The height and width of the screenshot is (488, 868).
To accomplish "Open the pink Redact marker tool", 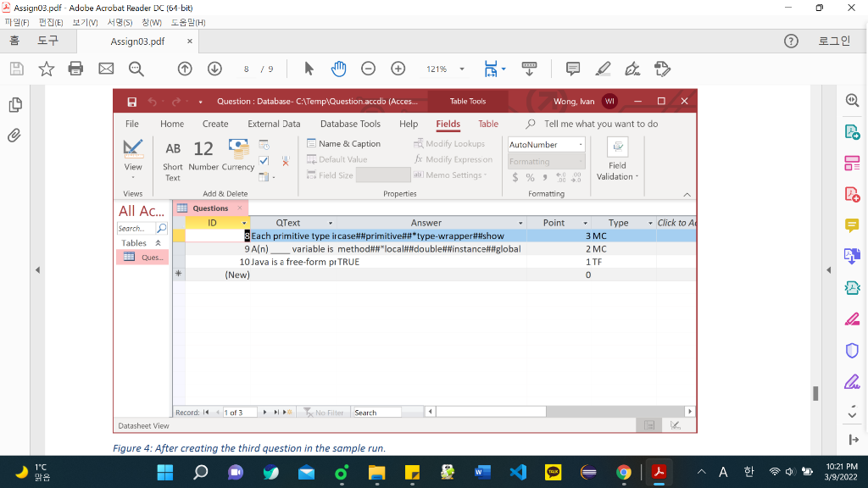I will click(853, 319).
